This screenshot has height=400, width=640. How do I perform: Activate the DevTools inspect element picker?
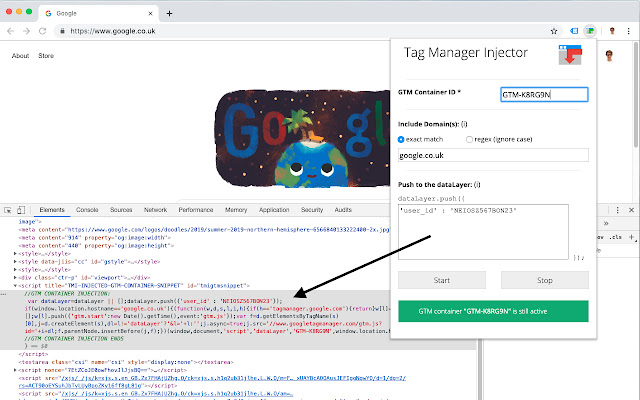coord(8,210)
